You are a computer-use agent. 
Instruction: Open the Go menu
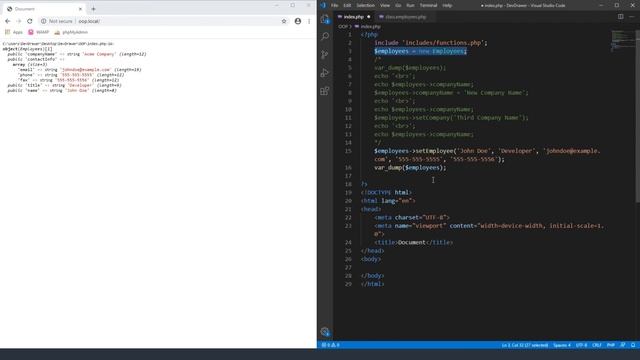coord(398,5)
